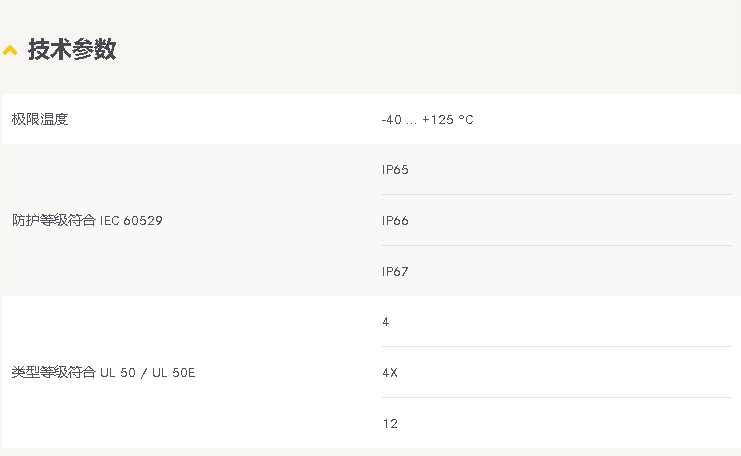Viewport: 741px width, 456px height.
Task: Select the type rating value 4
Action: [386, 322]
